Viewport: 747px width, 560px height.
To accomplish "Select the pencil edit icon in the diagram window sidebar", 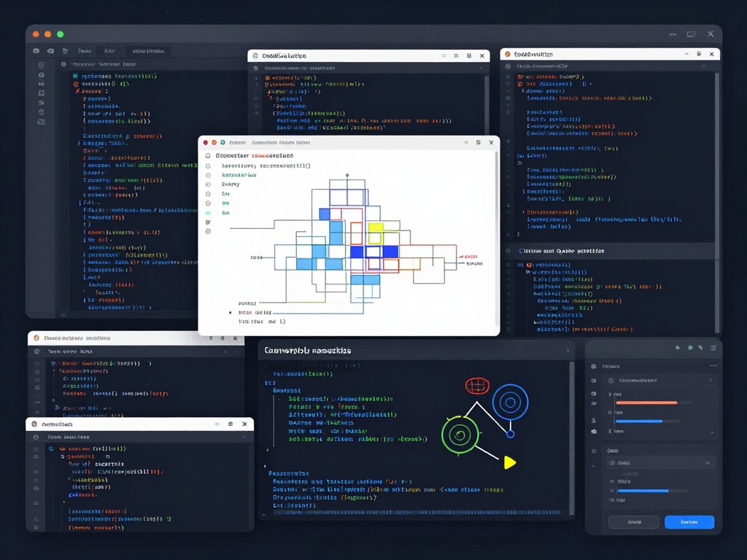I will (209, 221).
